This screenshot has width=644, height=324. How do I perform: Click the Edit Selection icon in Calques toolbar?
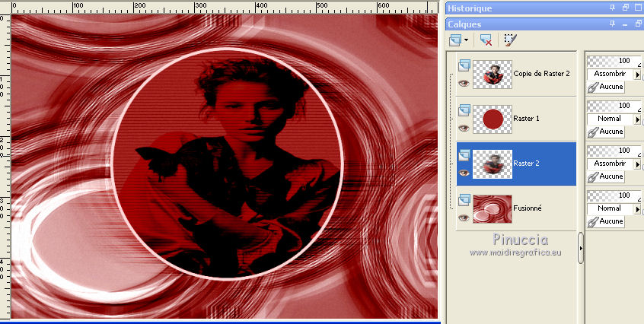[510, 40]
